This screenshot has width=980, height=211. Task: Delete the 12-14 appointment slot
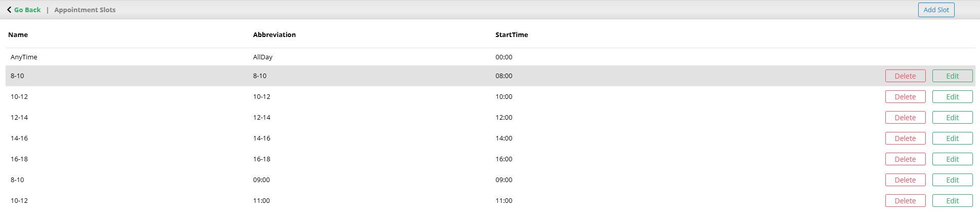point(905,118)
